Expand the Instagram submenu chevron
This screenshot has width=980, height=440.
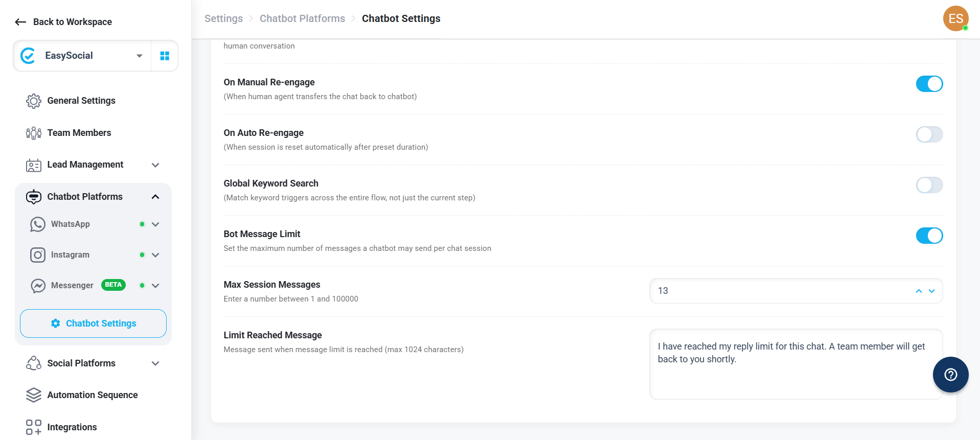[155, 255]
